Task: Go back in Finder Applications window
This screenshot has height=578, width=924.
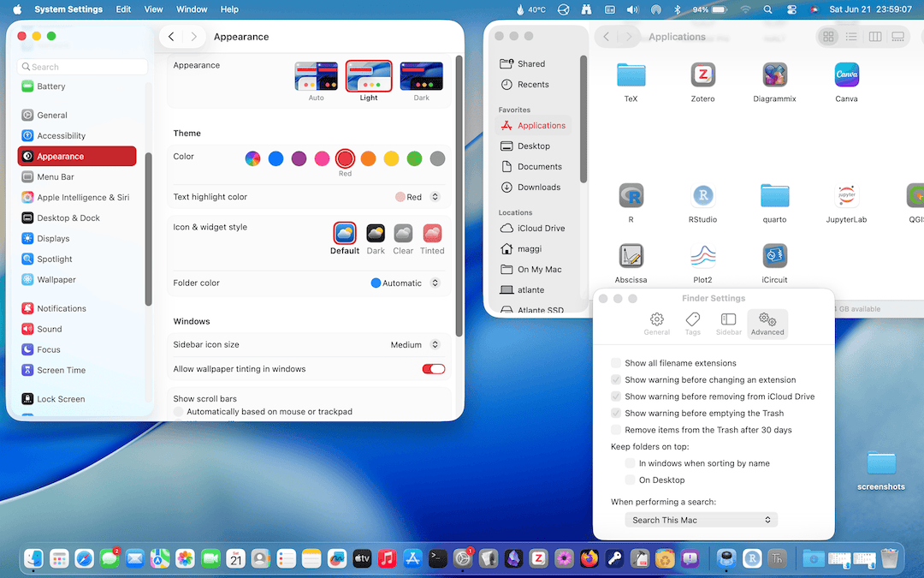Action: [x=606, y=37]
